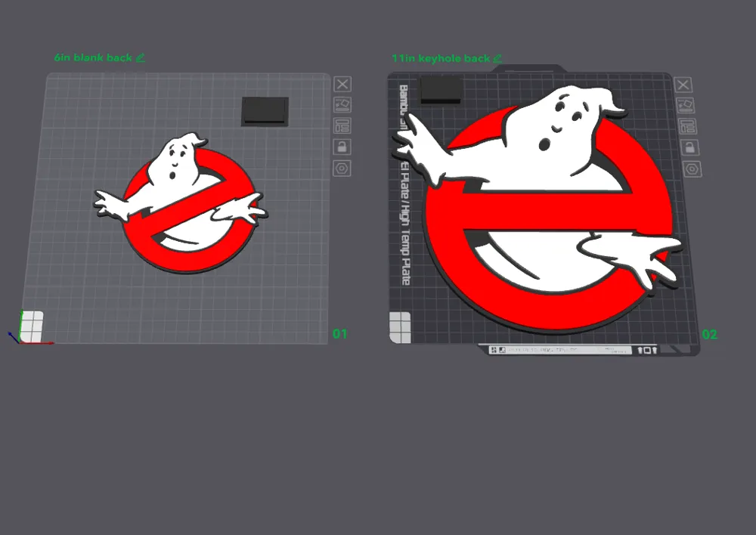
Task: Remove plate 01 with its X icon
Action: pos(342,85)
